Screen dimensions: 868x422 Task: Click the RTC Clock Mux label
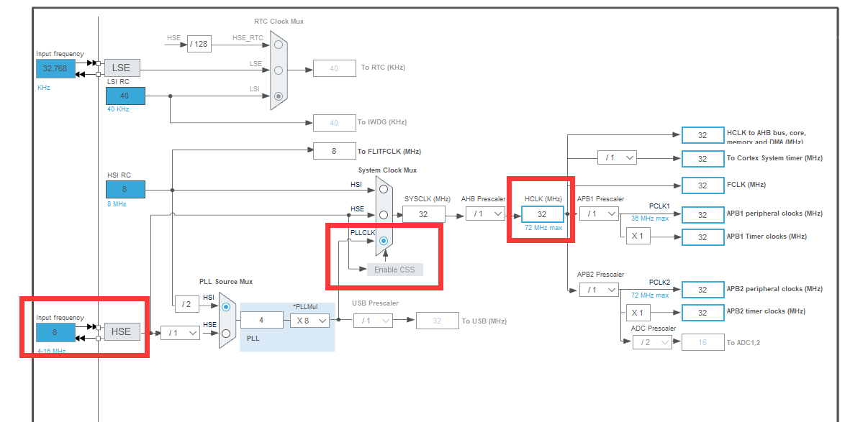tap(279, 22)
